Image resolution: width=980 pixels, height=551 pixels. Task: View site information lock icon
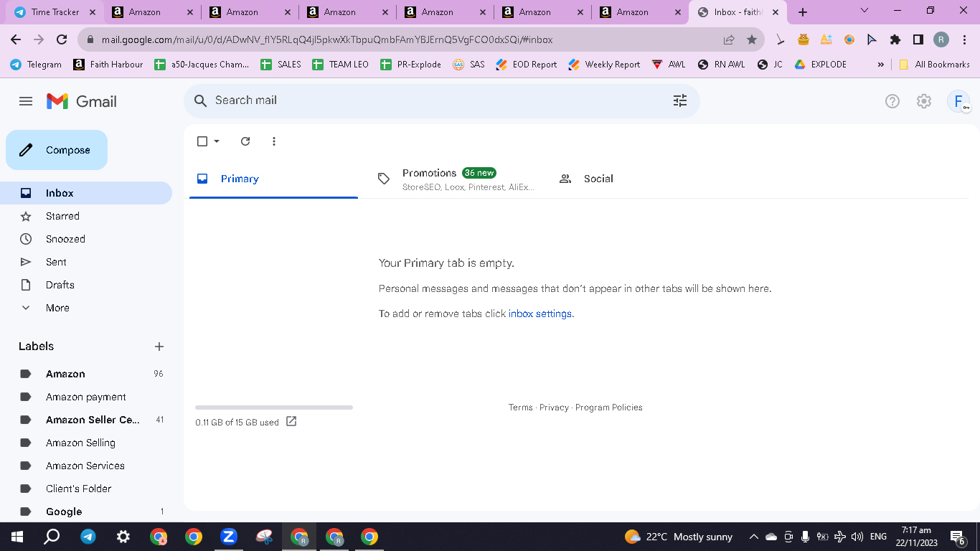90,39
